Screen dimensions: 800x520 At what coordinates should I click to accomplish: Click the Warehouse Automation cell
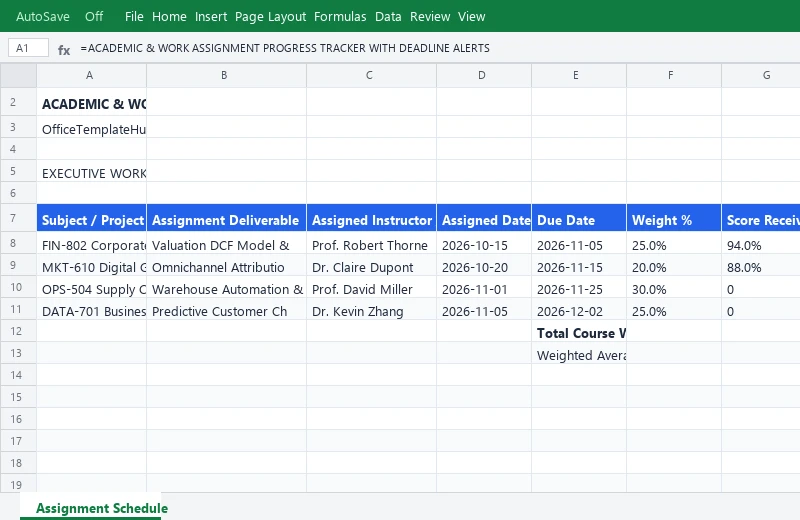pos(227,289)
